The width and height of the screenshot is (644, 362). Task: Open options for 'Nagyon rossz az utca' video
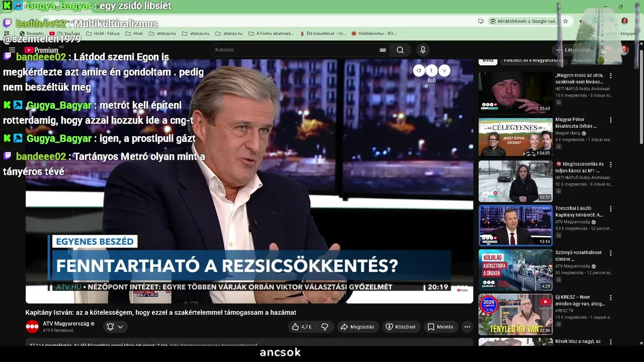tap(611, 76)
